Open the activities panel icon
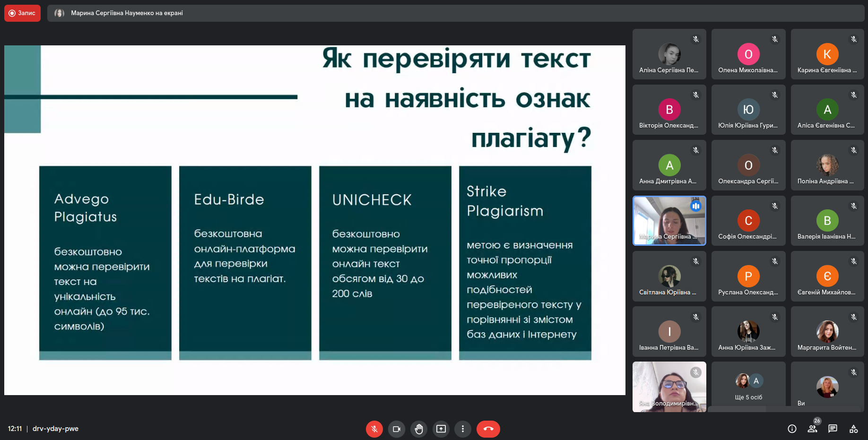868x440 pixels. pyautogui.click(x=853, y=429)
